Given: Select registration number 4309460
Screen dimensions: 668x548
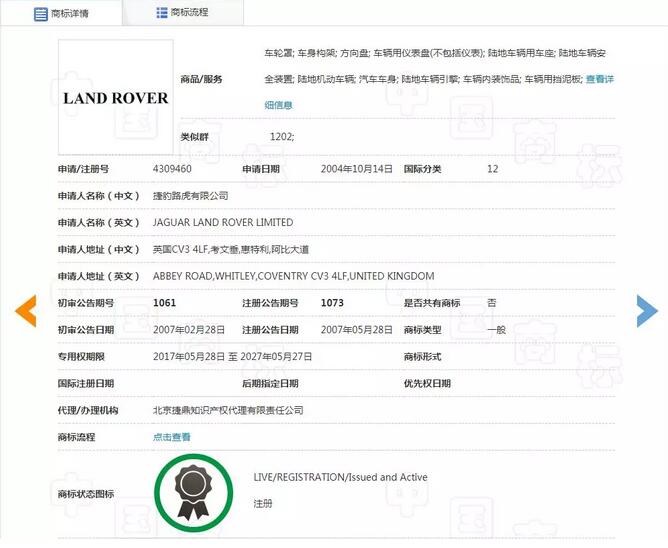Looking at the screenshot, I should (172, 169).
